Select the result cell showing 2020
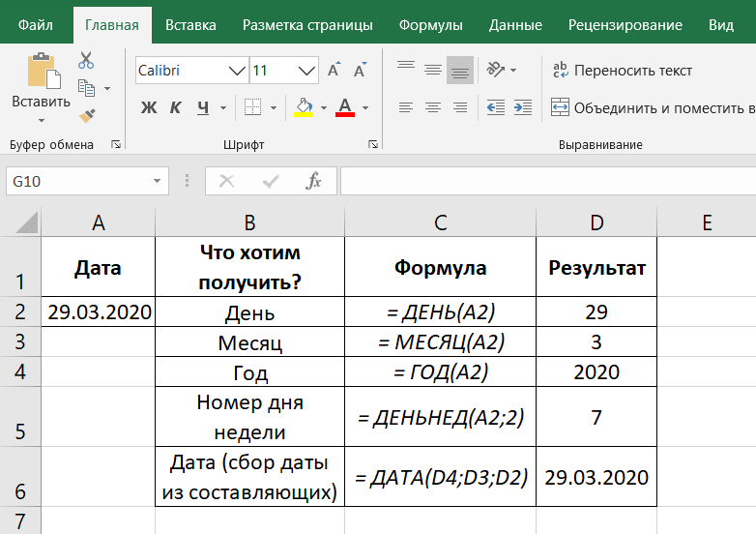This screenshot has height=534, width=756. (x=596, y=371)
